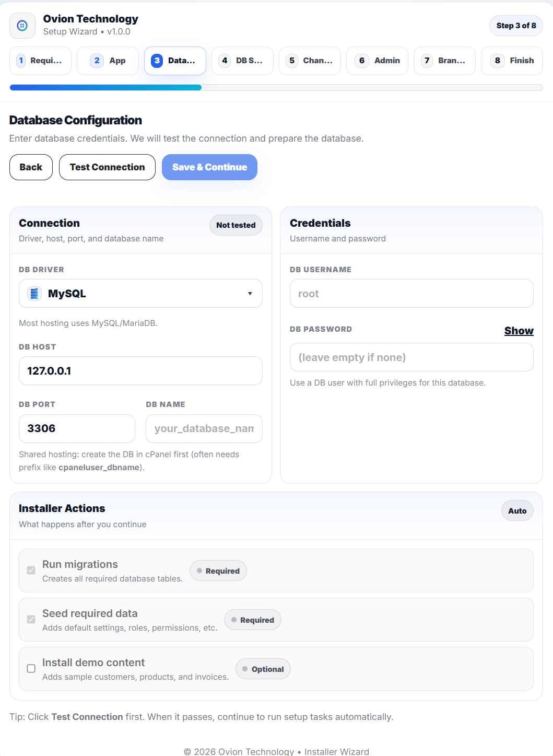Click the 'Not tested' status badge

click(236, 225)
